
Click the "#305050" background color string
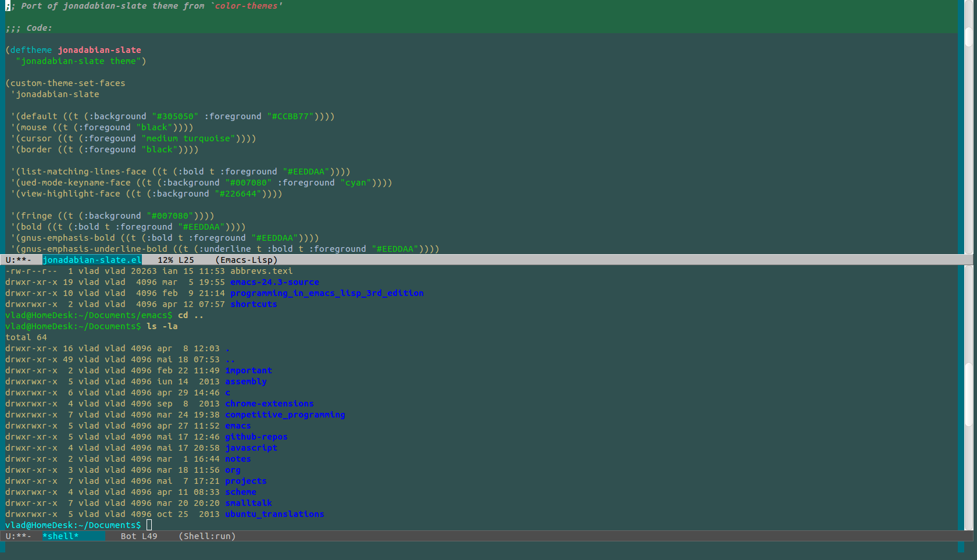click(x=175, y=116)
